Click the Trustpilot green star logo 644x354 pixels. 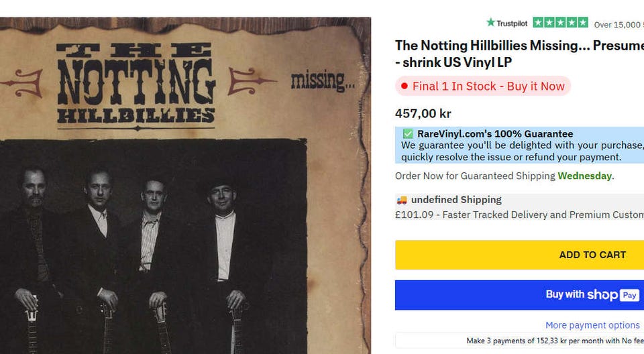pyautogui.click(x=491, y=23)
